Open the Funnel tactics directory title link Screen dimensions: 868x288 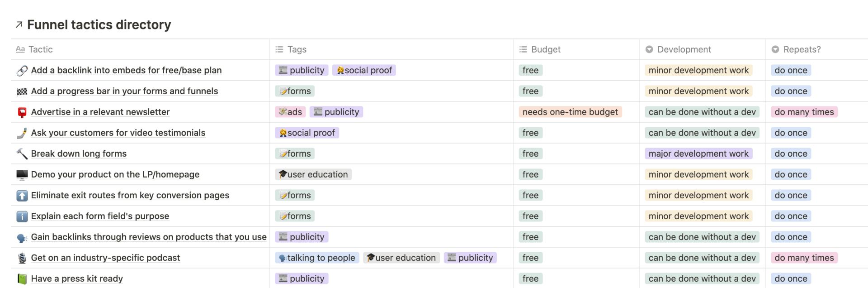pyautogui.click(x=99, y=24)
